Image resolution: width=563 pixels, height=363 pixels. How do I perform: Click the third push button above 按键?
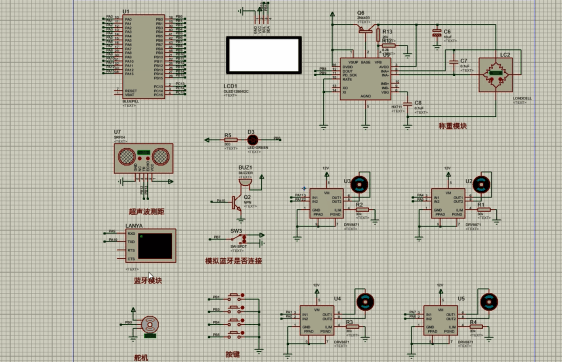(236, 322)
